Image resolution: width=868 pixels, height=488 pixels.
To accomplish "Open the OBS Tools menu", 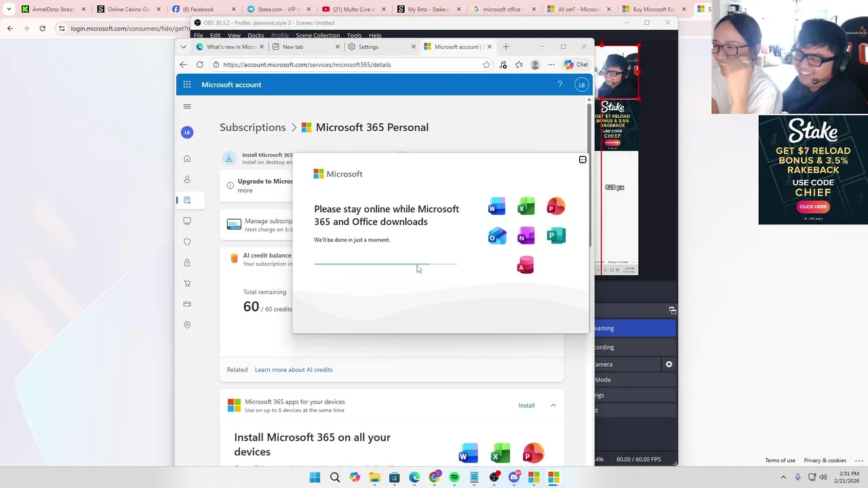I will 354,35.
